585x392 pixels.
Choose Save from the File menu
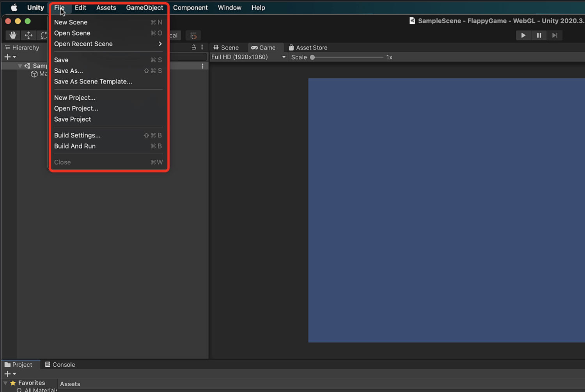tap(108, 60)
